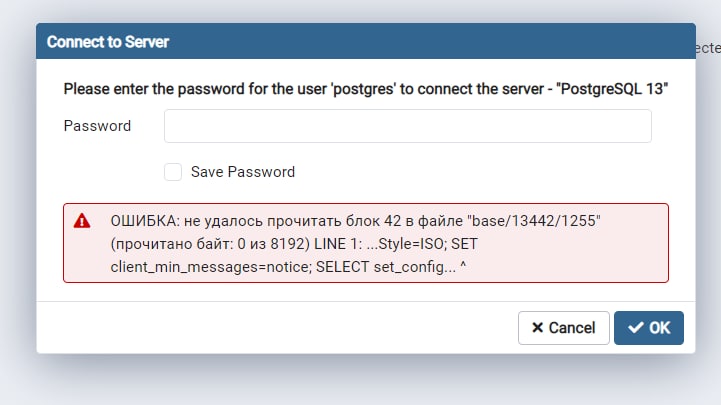Click the partially hidden text behind dialog
Image resolution: width=721 pixels, height=405 pixels.
point(708,48)
